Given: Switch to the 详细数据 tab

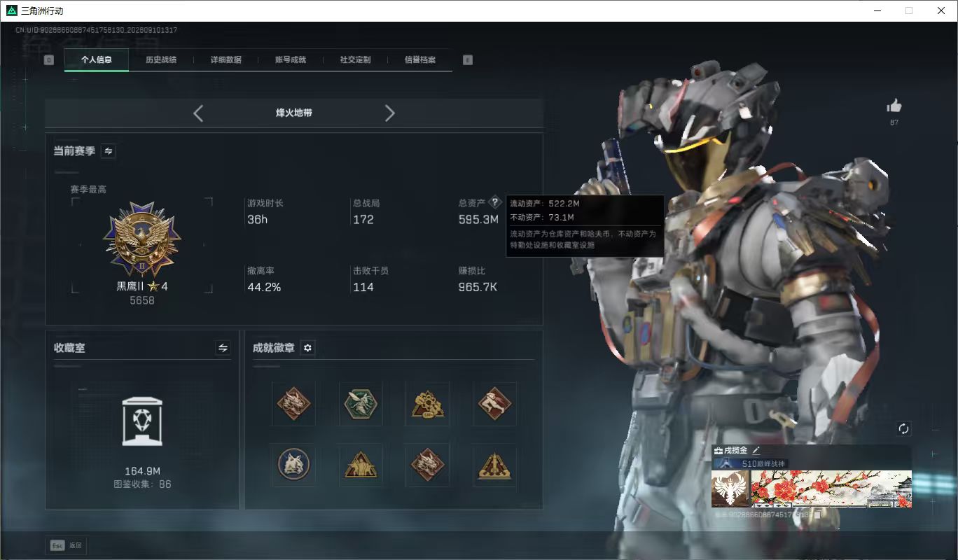Looking at the screenshot, I should 226,60.
